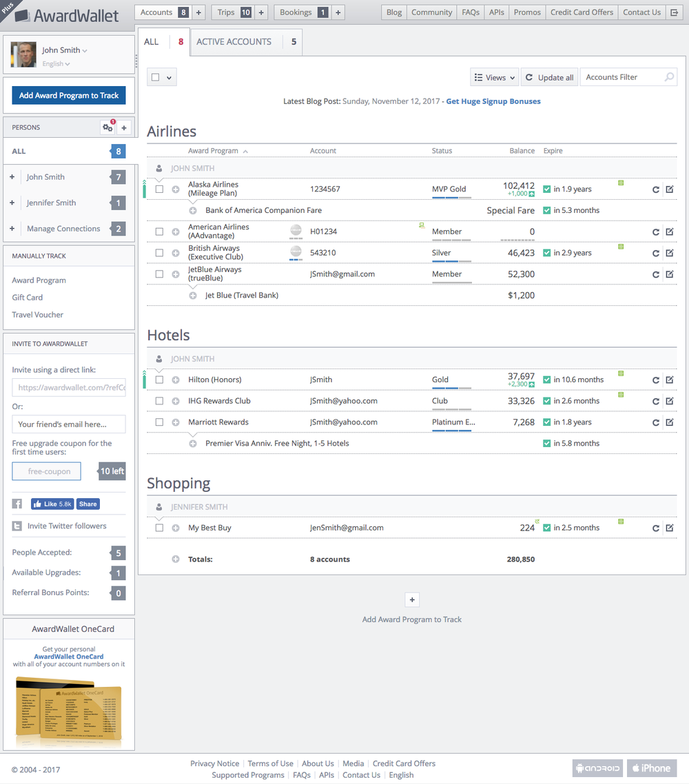Open the Views dropdown
The height and width of the screenshot is (784, 689).
click(x=494, y=78)
